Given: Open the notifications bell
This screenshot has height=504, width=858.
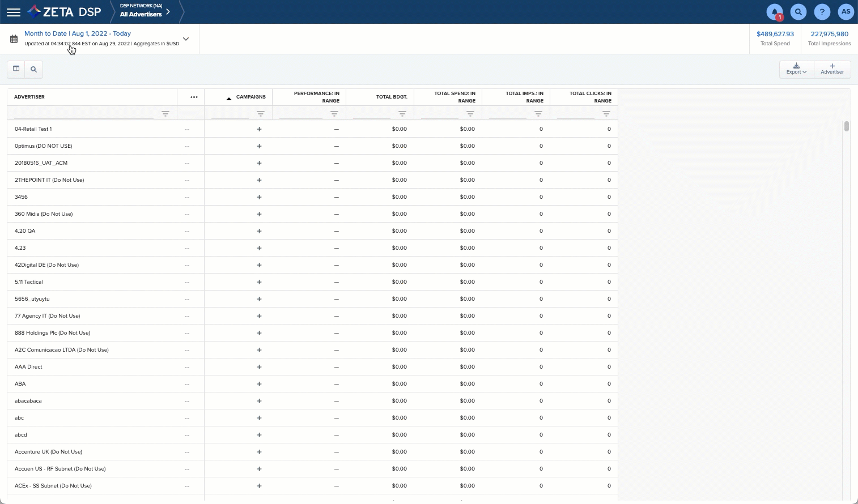Looking at the screenshot, I should [774, 12].
